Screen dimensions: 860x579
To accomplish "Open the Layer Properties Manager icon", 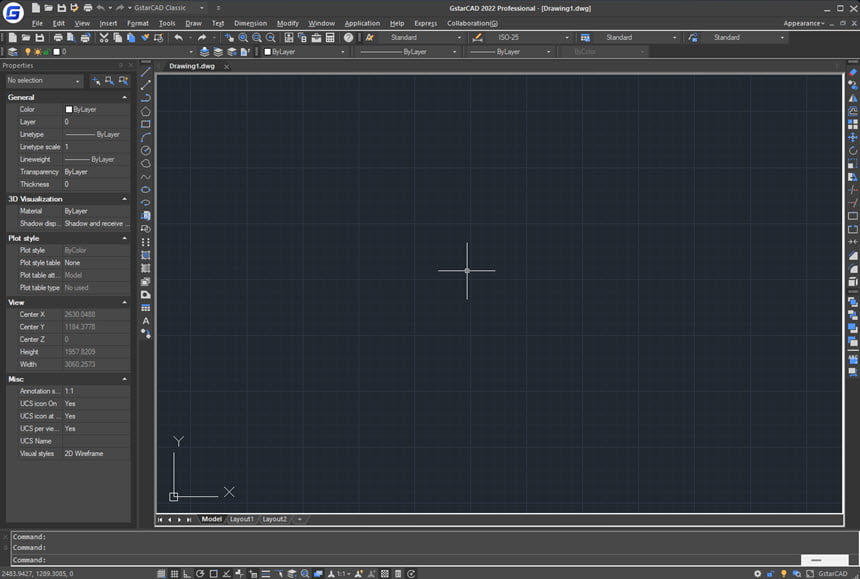I will [x=12, y=52].
